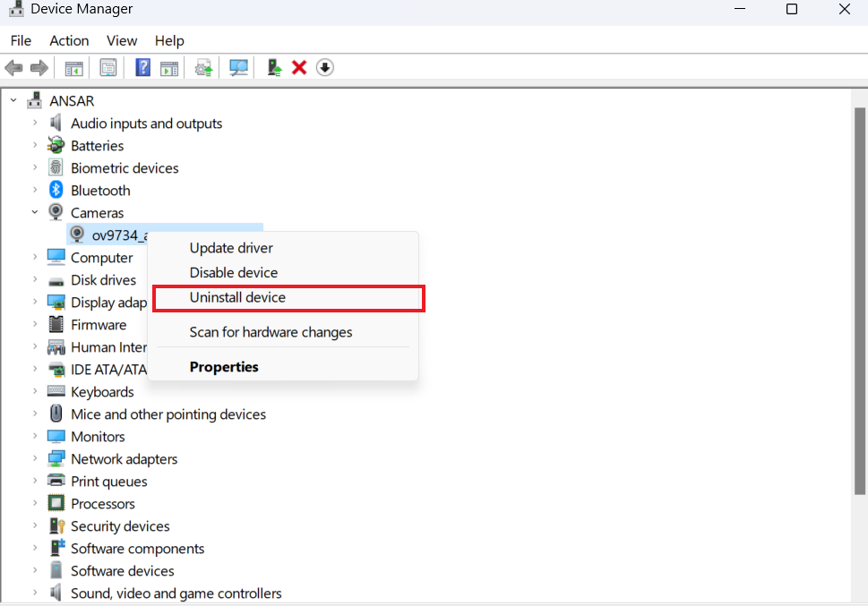Click the Audio inputs and outputs speaker icon

click(56, 123)
